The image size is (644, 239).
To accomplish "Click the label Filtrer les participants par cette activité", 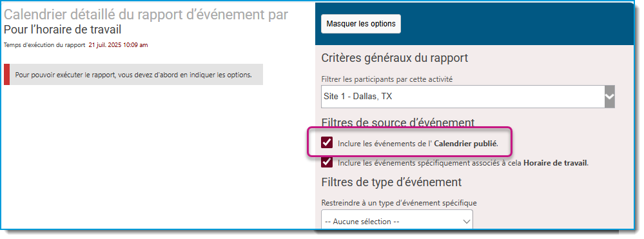I will pyautogui.click(x=387, y=79).
